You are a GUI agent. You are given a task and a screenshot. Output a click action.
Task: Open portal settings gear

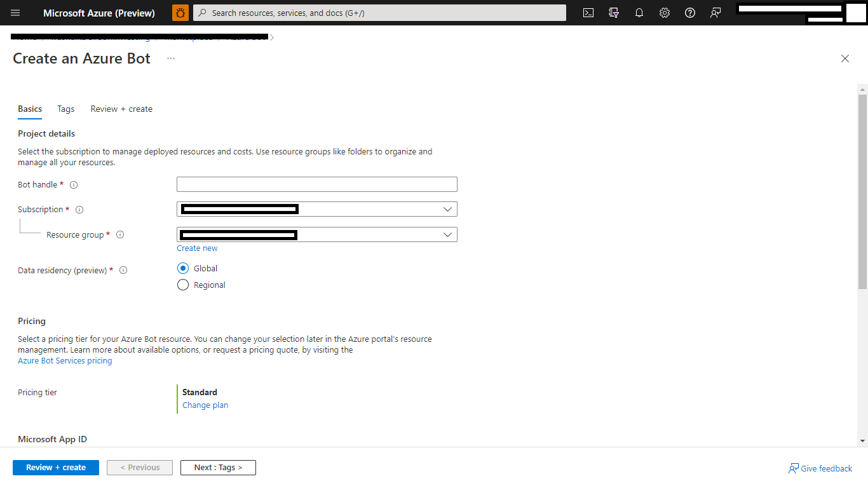(665, 13)
